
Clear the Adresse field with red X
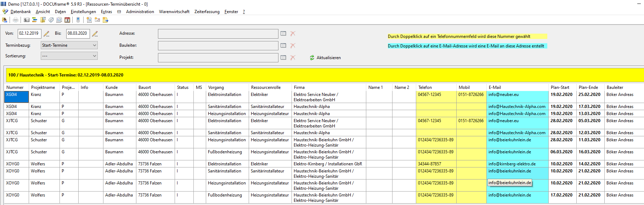coord(293,34)
